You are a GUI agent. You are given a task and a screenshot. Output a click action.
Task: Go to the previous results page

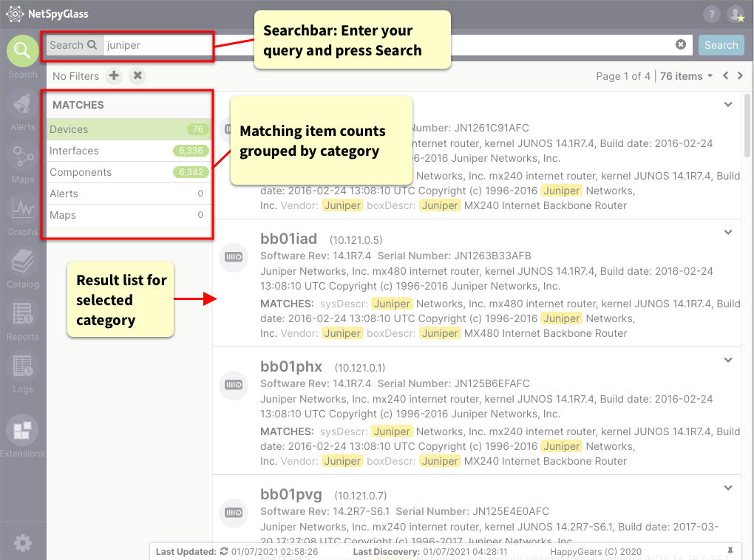[x=726, y=75]
